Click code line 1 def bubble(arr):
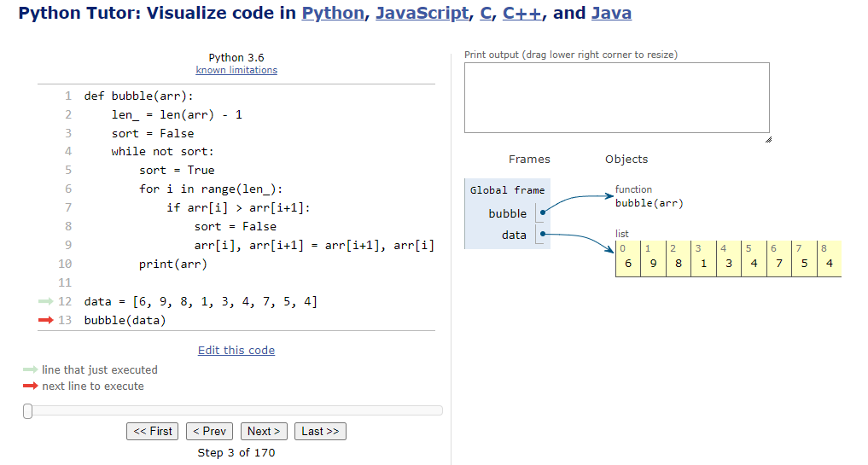 pyautogui.click(x=138, y=96)
